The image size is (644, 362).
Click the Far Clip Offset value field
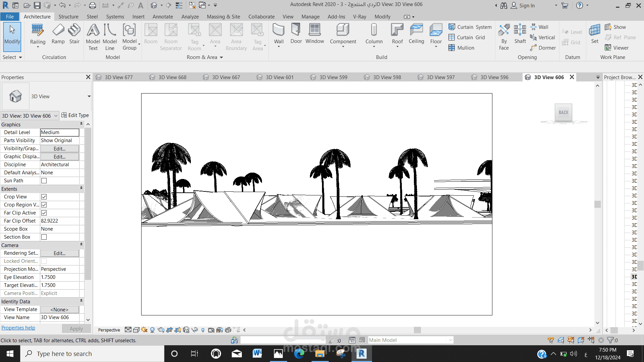tap(60, 221)
